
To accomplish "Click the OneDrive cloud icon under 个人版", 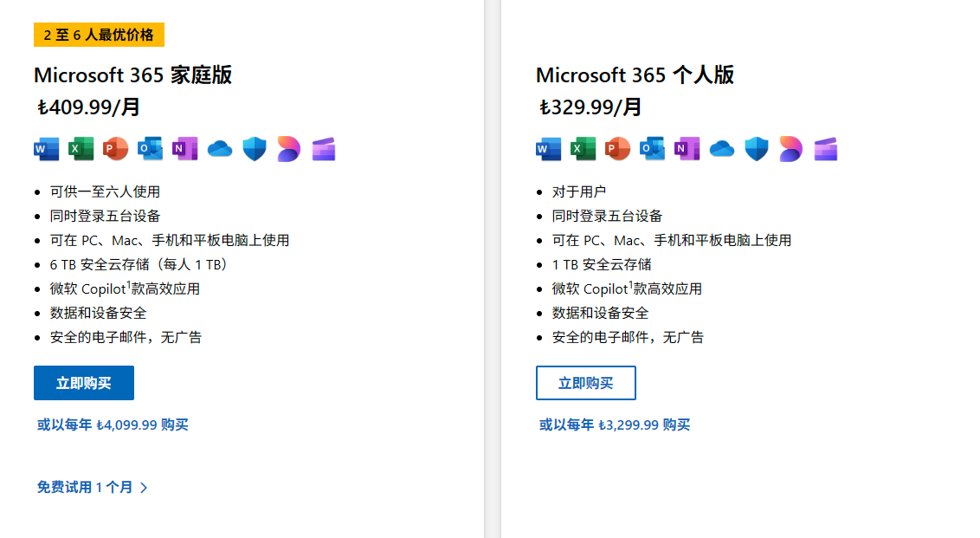I will (722, 149).
